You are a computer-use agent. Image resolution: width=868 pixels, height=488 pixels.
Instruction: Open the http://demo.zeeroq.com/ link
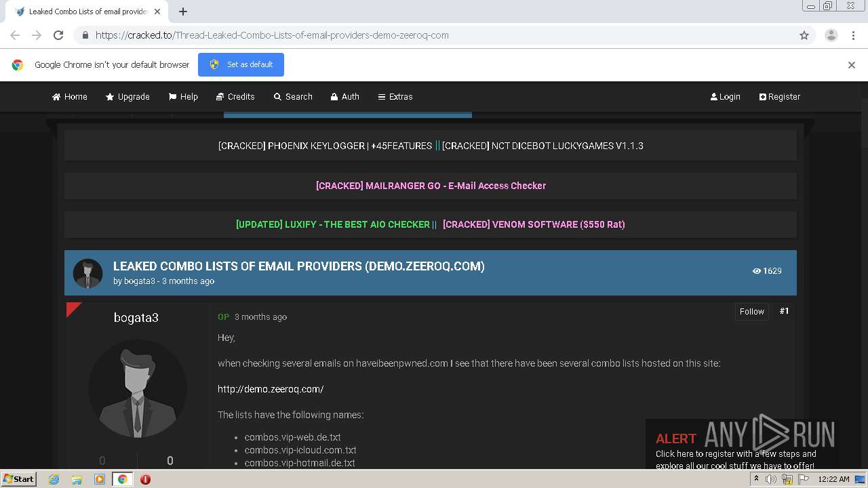click(271, 389)
